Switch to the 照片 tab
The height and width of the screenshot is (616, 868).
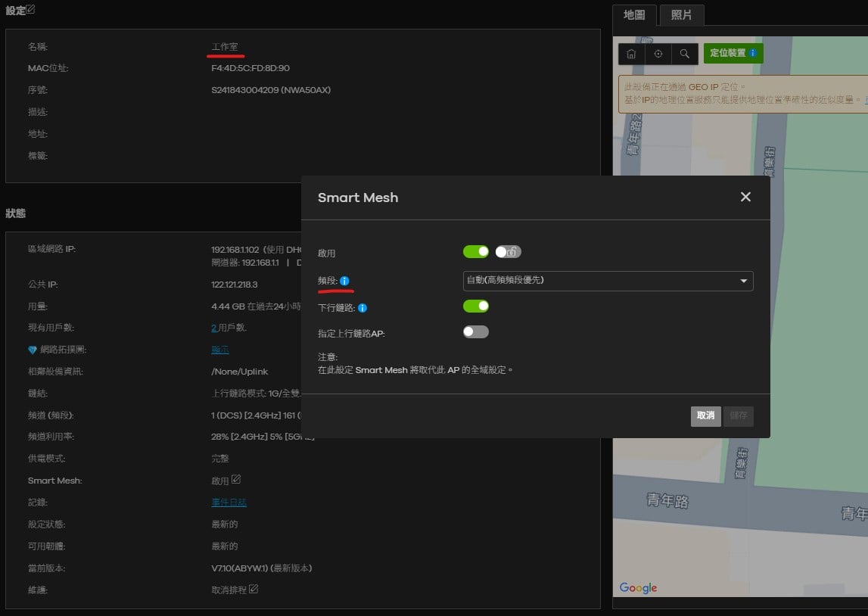pyautogui.click(x=681, y=15)
